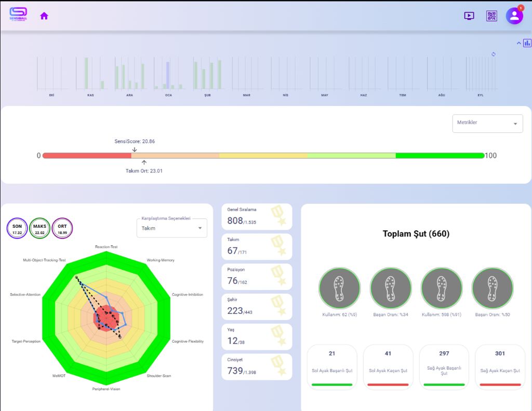Open the Metrikler dropdown
Image resolution: width=532 pixels, height=411 pixels.
click(487, 124)
